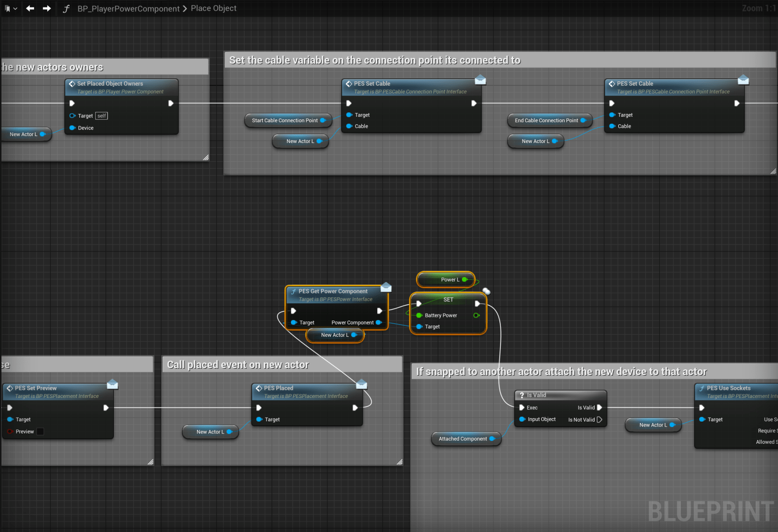Click the back navigation arrow
This screenshot has height=532, width=778.
tap(30, 8)
